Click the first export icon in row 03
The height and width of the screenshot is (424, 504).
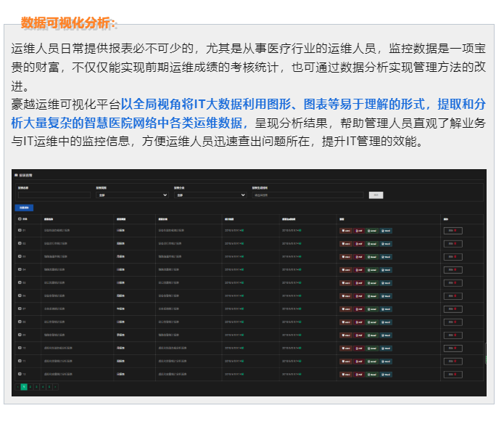point(345,256)
